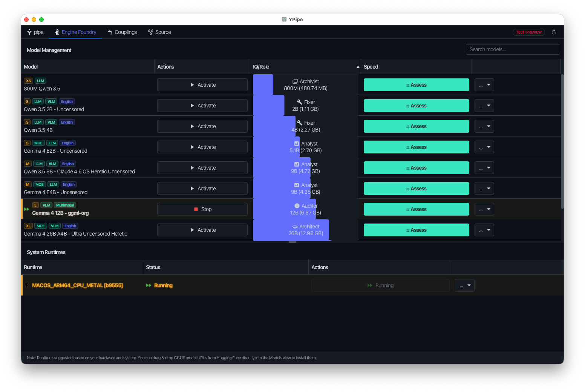
Task: Click the running arrows icon beside Gemma 4 12B
Action: tap(26, 209)
